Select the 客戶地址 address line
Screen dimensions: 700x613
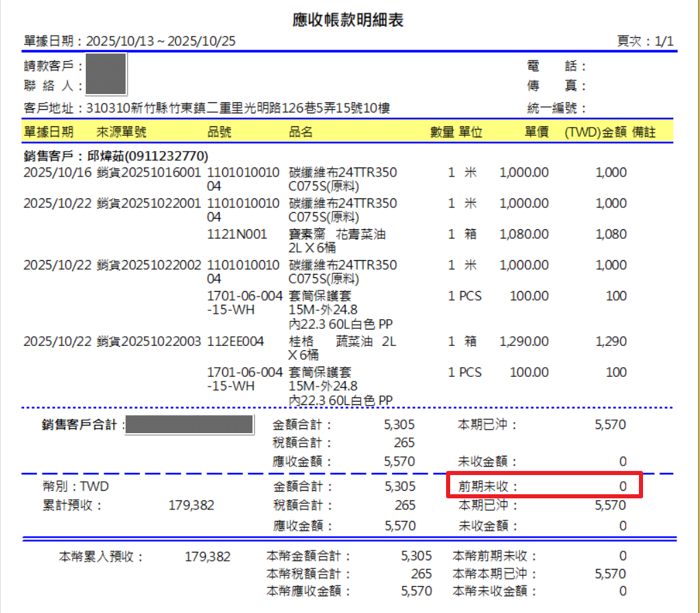207,108
